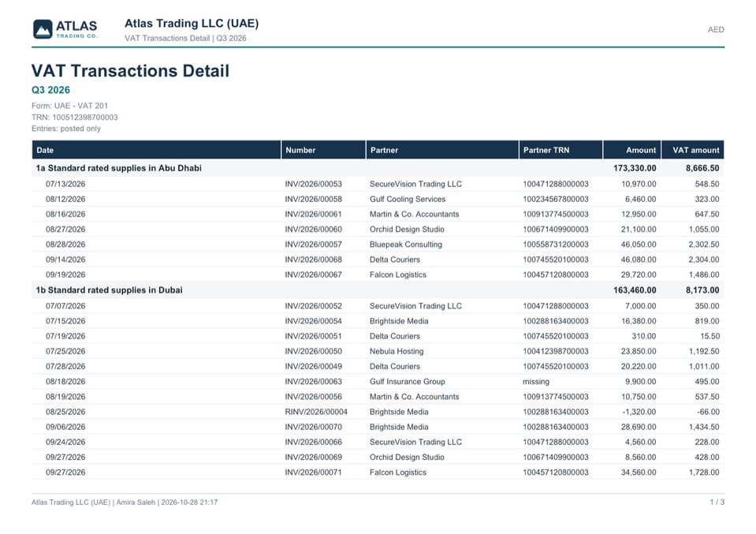Click TRN 100412398700003 of Nebula Hosting
This screenshot has height=534, width=756.
[x=556, y=351]
